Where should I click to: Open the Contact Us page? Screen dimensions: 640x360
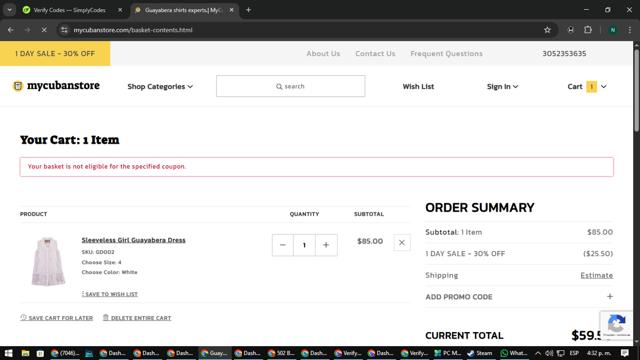(375, 53)
